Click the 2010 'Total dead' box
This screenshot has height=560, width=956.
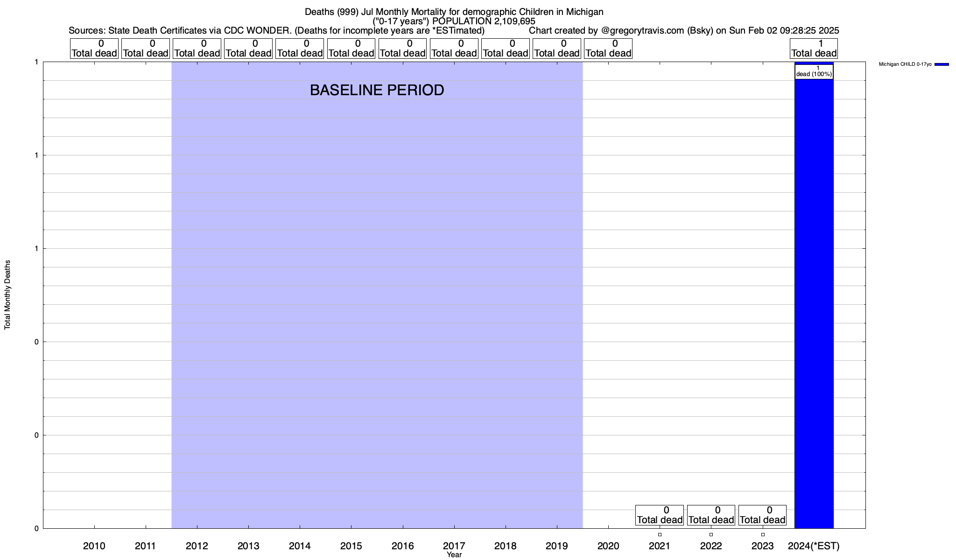(94, 49)
